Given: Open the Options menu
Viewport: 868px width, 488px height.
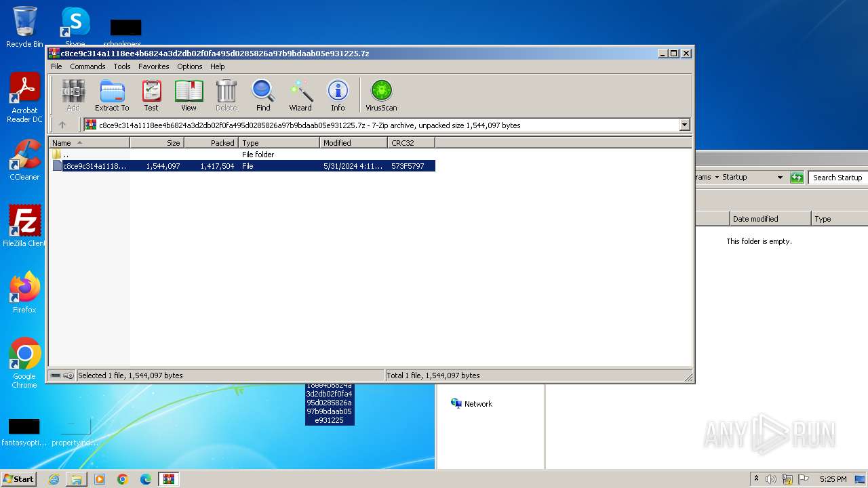Looking at the screenshot, I should tap(190, 66).
